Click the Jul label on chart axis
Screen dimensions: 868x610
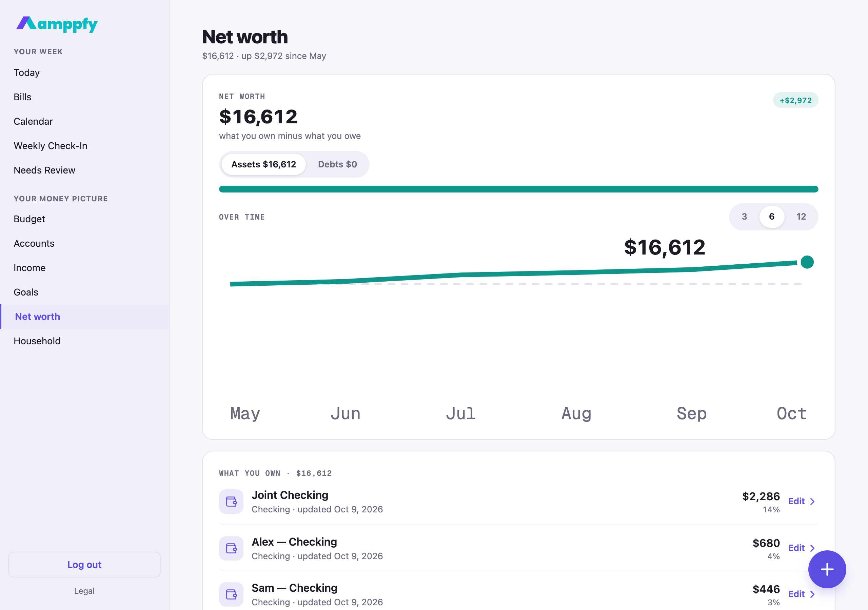pos(460,413)
